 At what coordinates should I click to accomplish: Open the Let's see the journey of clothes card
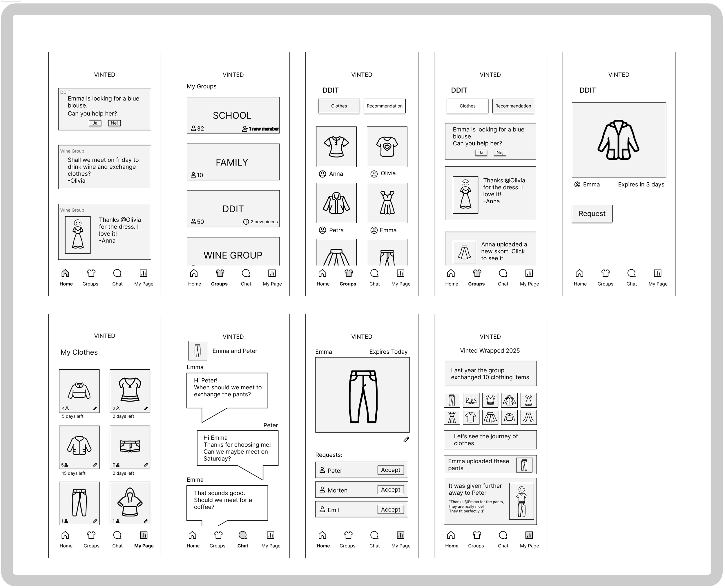tap(490, 440)
